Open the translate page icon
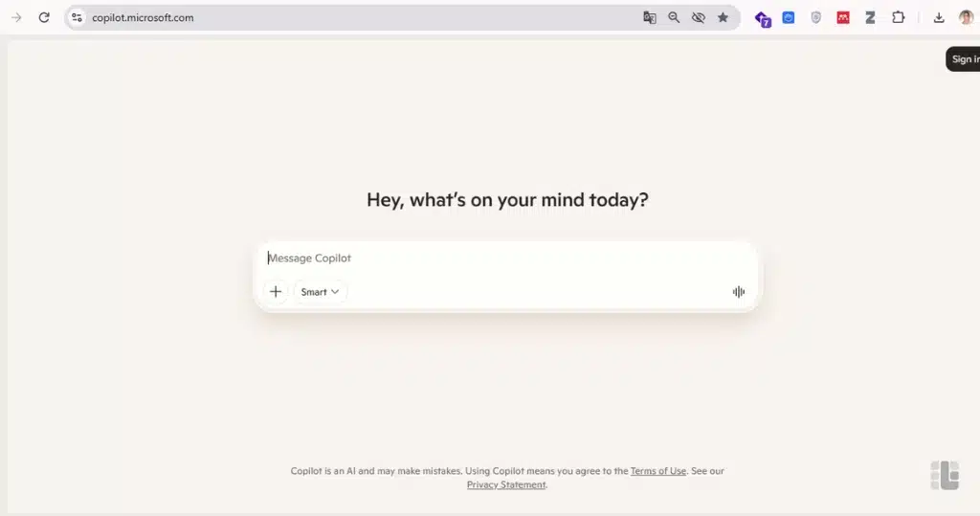The height and width of the screenshot is (516, 980). pos(650,17)
